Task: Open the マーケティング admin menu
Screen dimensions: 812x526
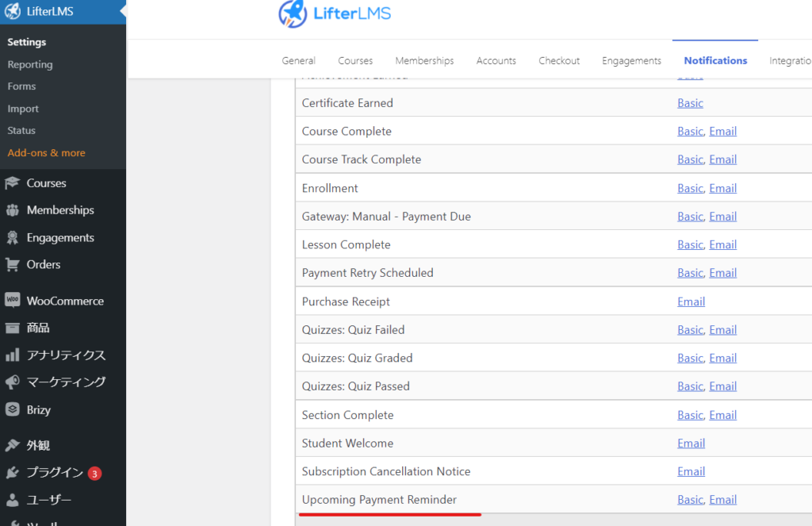Action: tap(63, 382)
